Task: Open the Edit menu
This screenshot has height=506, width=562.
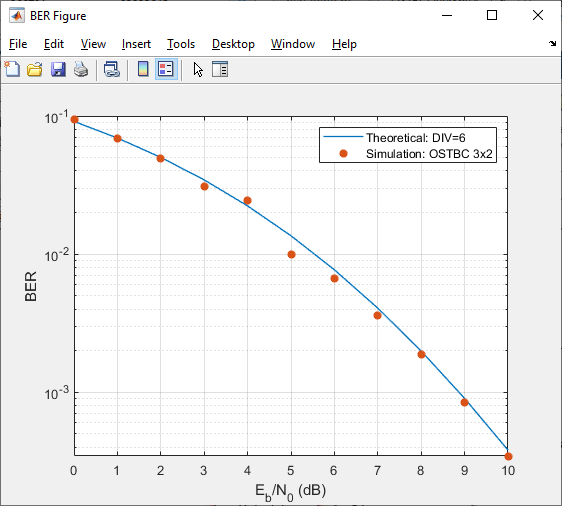Action: pyautogui.click(x=54, y=44)
